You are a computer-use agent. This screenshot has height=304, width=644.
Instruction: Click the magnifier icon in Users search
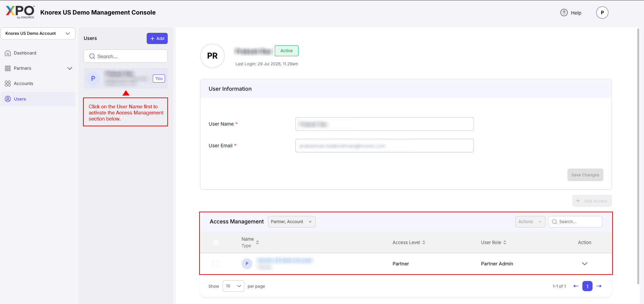[92, 56]
